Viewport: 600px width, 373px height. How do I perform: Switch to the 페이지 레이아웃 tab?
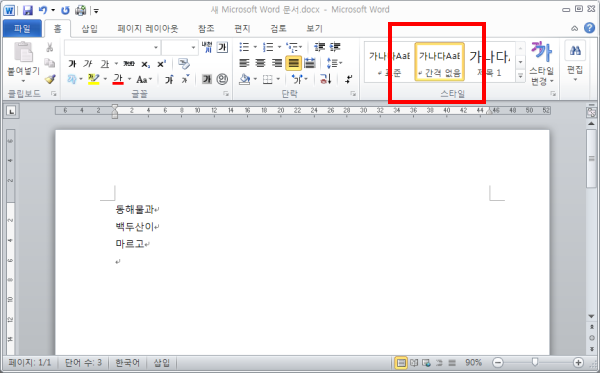coord(147,29)
